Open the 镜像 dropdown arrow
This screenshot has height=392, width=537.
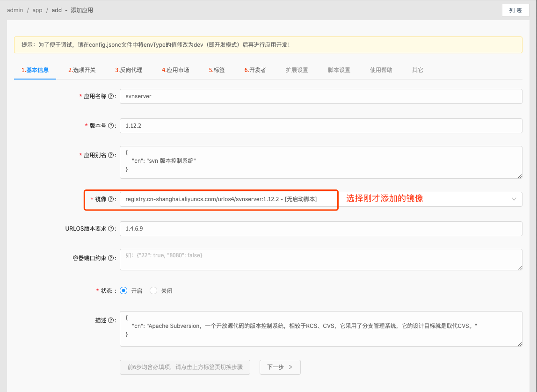pos(514,199)
